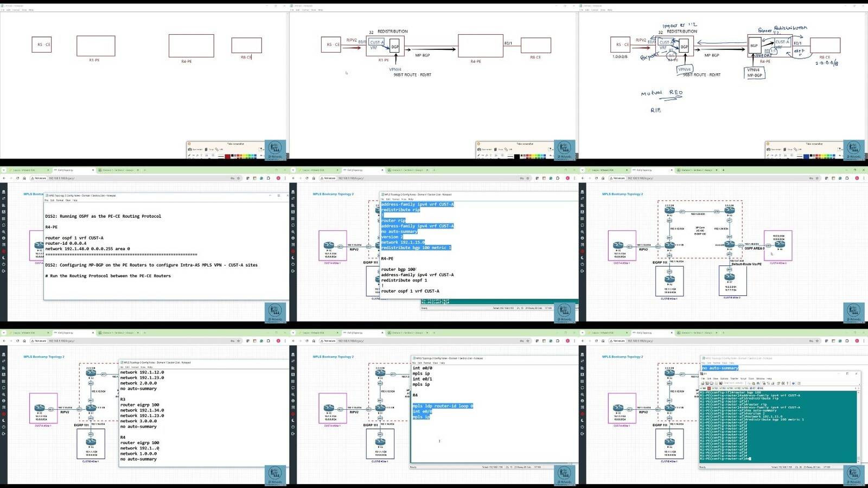Click browser reload icon in OSPF notes frame
The height and width of the screenshot is (488, 868).
tap(17, 178)
